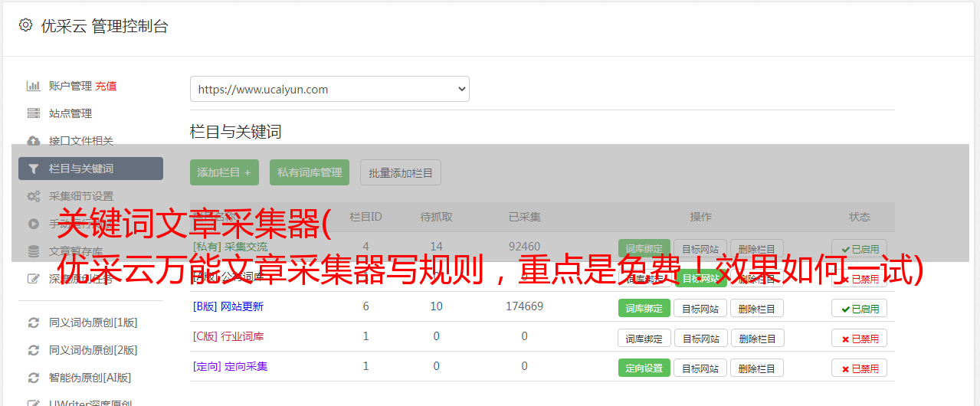Click 删除栏目 in the 采集交流 row

pyautogui.click(x=757, y=249)
